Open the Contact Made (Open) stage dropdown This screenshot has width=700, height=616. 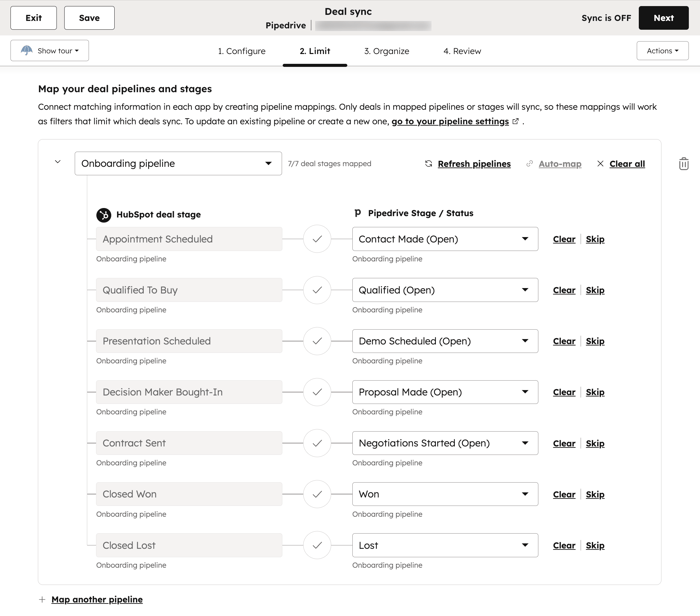445,239
